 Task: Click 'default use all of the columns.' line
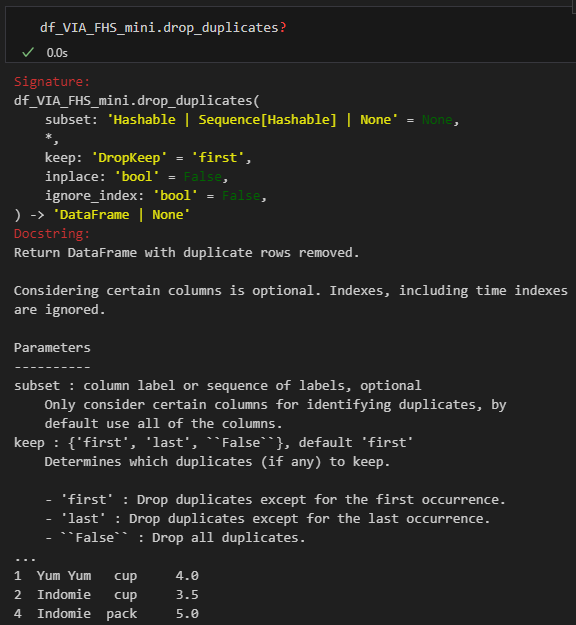point(163,423)
